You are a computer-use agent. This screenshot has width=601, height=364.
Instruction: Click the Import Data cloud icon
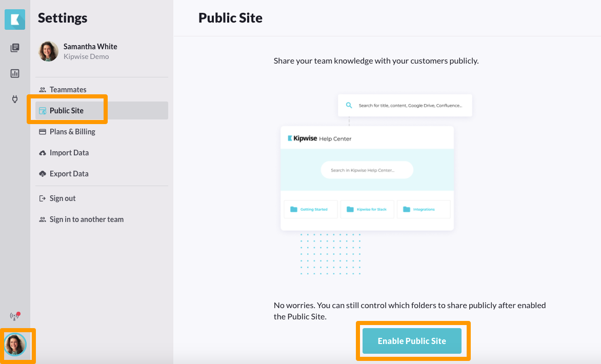click(x=42, y=152)
